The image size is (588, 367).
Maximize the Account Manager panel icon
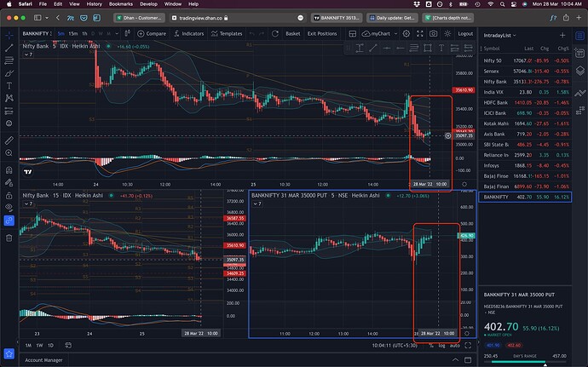(x=468, y=360)
